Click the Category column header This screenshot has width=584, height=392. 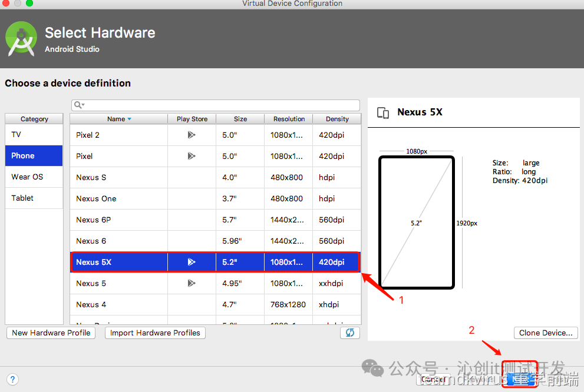(x=34, y=119)
